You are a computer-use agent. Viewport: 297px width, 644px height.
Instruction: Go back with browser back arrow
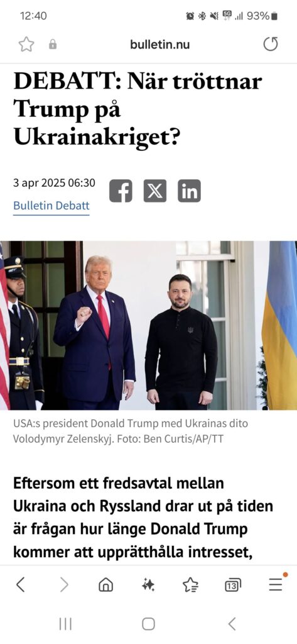21,584
